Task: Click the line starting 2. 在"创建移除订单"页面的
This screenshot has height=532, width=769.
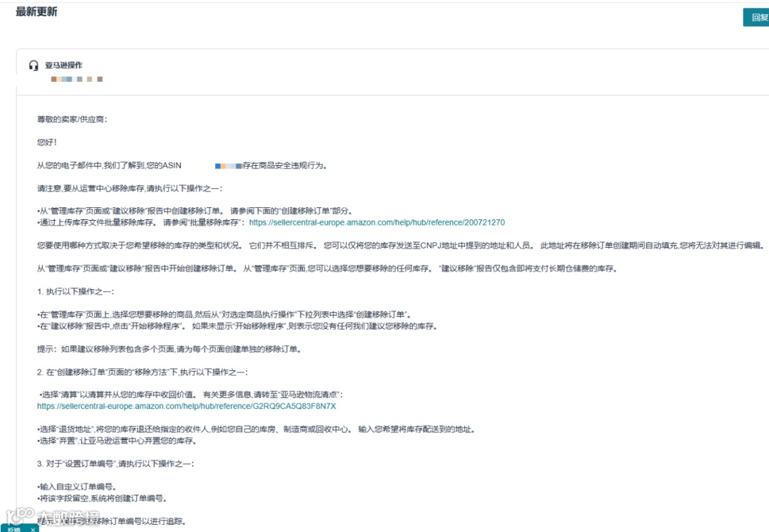Action: (142, 372)
